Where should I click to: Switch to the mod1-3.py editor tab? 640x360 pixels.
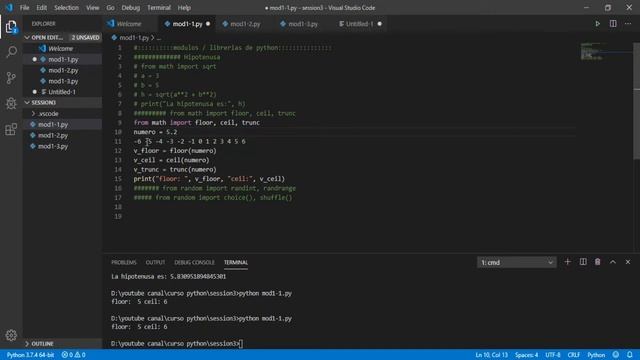[x=303, y=24]
